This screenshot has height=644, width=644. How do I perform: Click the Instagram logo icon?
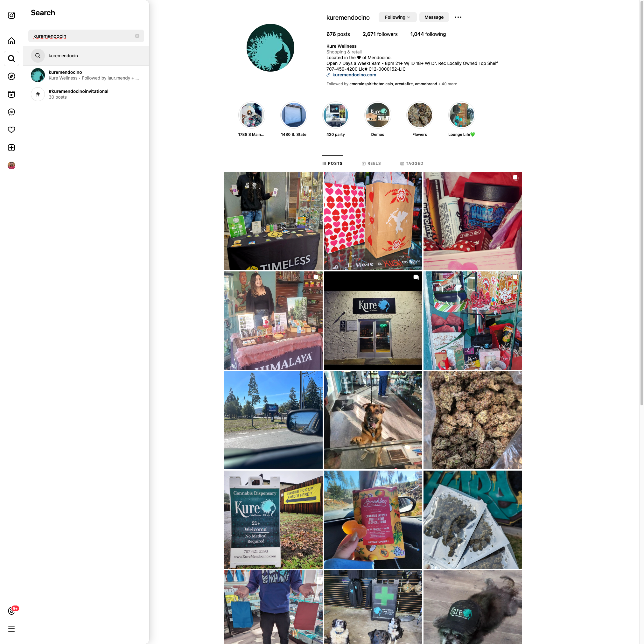point(11,15)
